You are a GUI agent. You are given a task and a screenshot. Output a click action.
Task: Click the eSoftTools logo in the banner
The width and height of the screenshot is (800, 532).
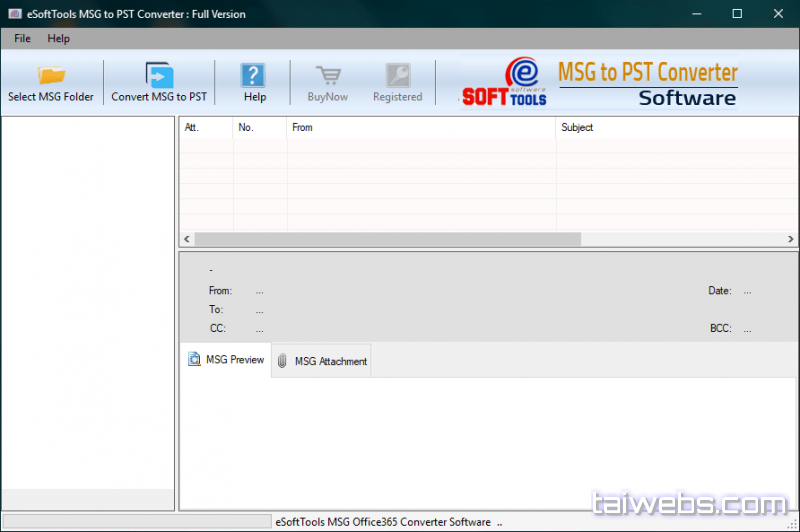point(506,82)
